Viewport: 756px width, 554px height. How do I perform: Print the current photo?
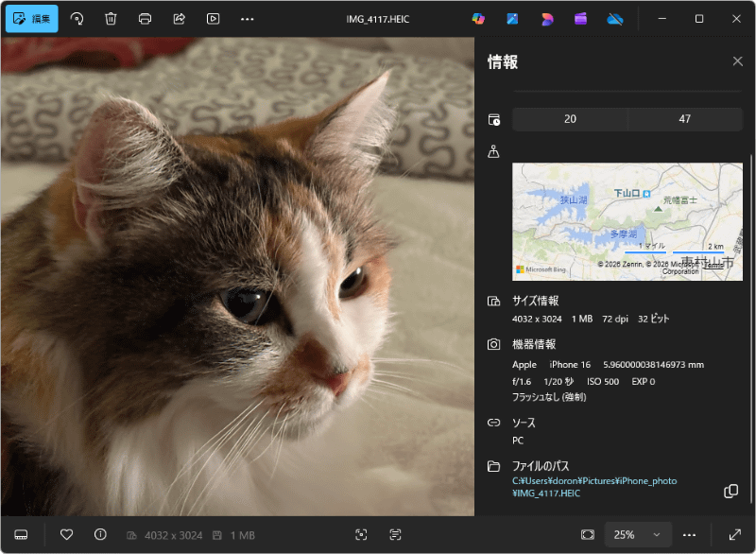tap(144, 18)
